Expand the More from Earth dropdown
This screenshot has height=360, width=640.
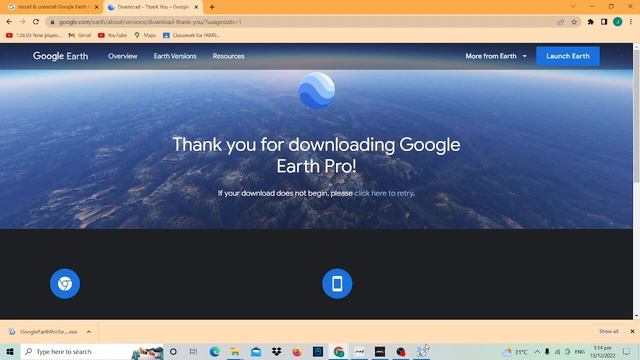tap(496, 56)
